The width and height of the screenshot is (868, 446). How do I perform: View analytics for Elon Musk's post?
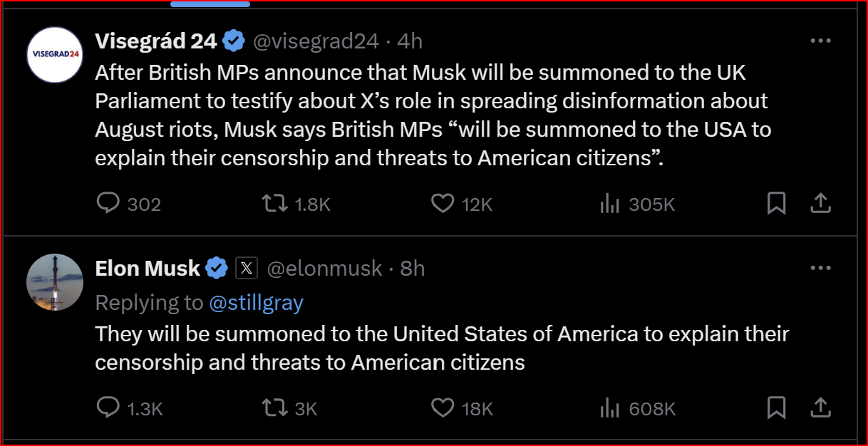tap(610, 408)
